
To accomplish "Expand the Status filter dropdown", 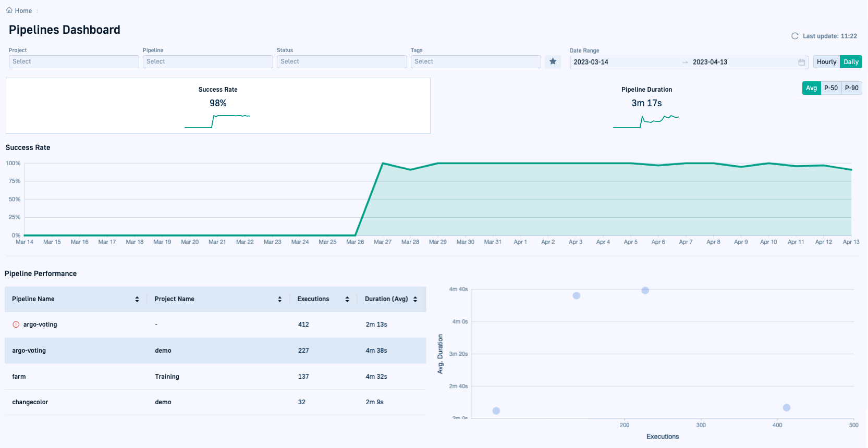I will [341, 61].
